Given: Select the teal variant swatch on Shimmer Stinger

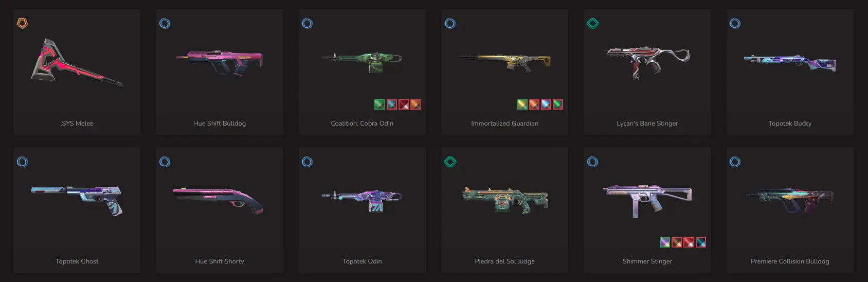Looking at the screenshot, I should (x=701, y=242).
